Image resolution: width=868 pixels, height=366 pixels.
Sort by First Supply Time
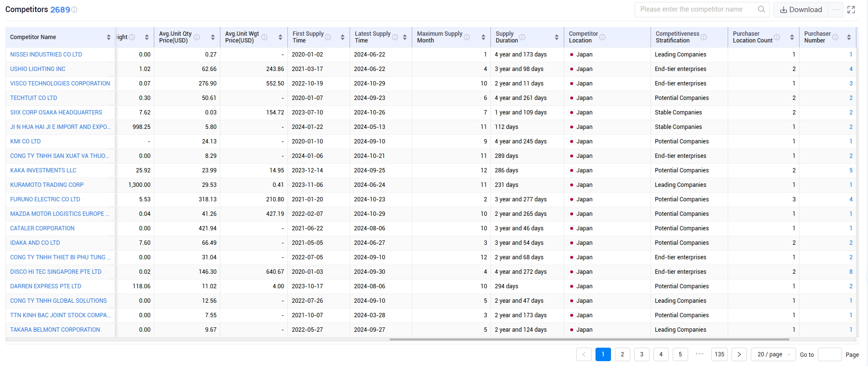click(342, 37)
